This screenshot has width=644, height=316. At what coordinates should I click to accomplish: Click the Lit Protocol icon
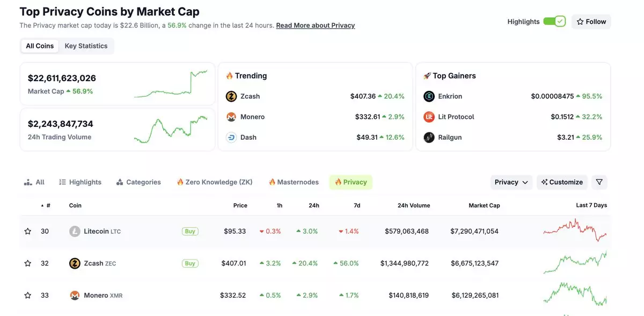click(429, 117)
